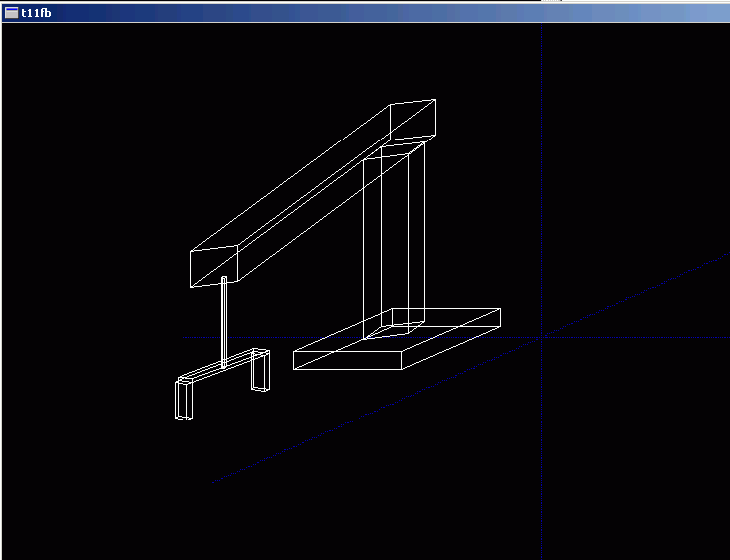Viewport: 730px width, 560px height.
Task: Click where the thin rod meets the bench
Action: coord(224,367)
